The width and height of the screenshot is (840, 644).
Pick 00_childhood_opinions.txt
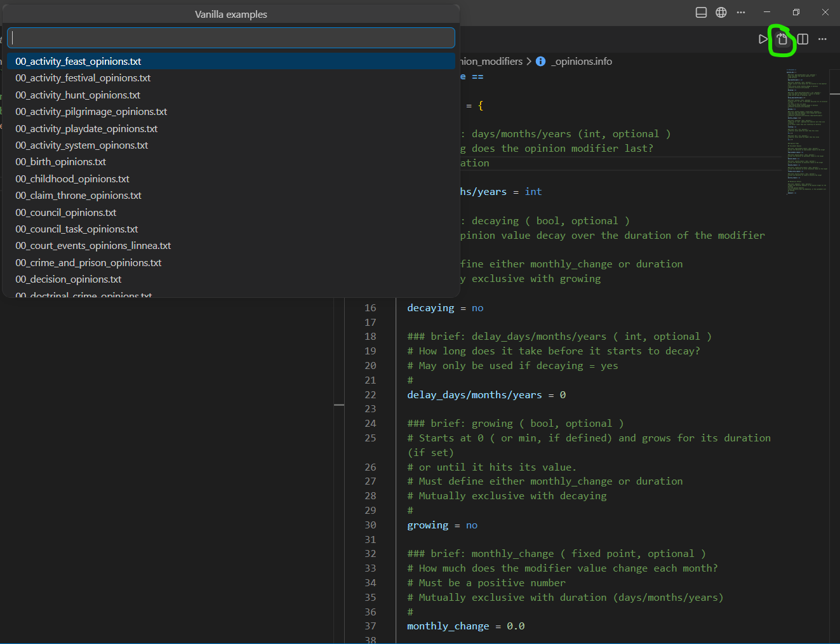tap(231, 179)
